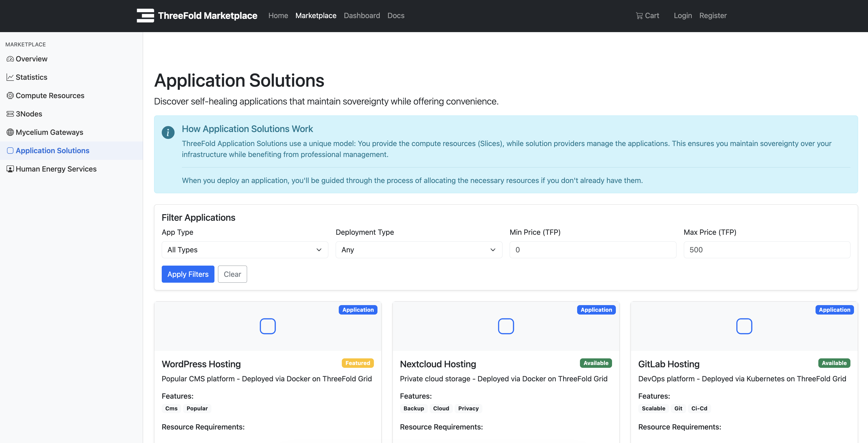Click the WordPress Hosting card title
The image size is (868, 443).
tap(201, 364)
